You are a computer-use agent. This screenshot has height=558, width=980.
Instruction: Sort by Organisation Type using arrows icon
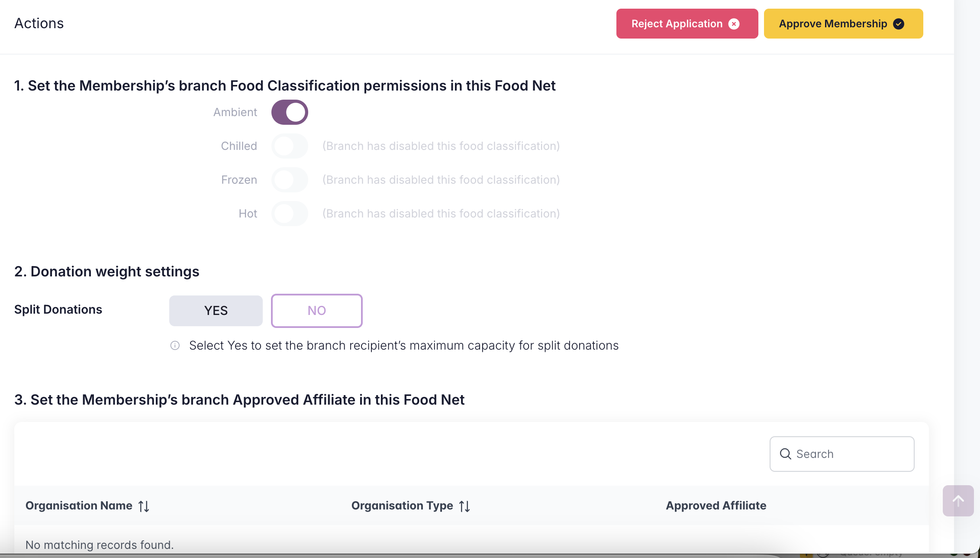pyautogui.click(x=464, y=506)
